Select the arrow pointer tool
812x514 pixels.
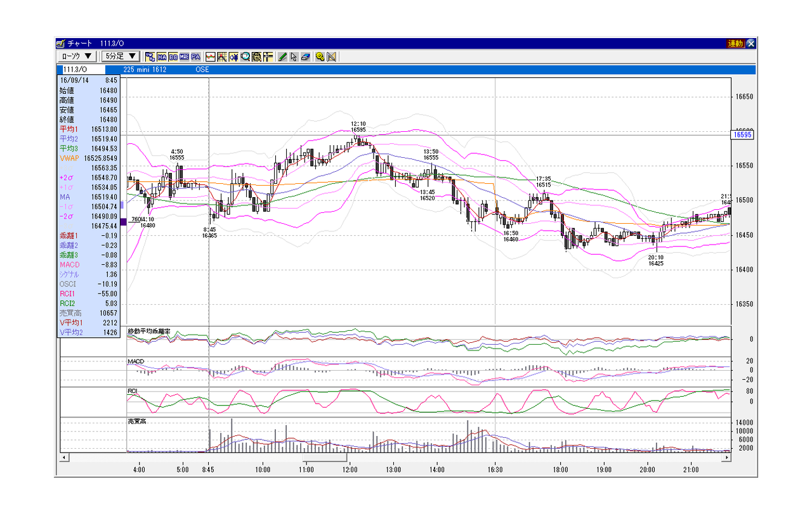pyautogui.click(x=294, y=56)
